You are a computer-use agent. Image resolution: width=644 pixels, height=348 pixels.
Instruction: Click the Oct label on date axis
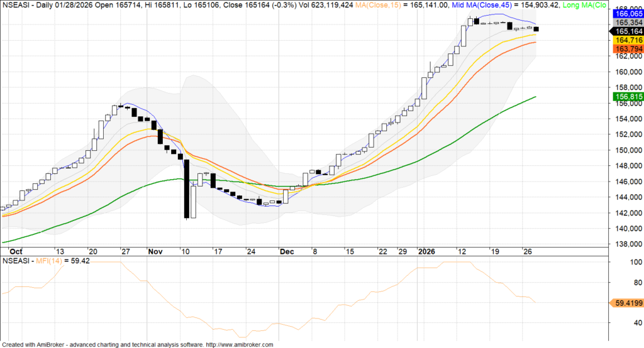coord(8,251)
